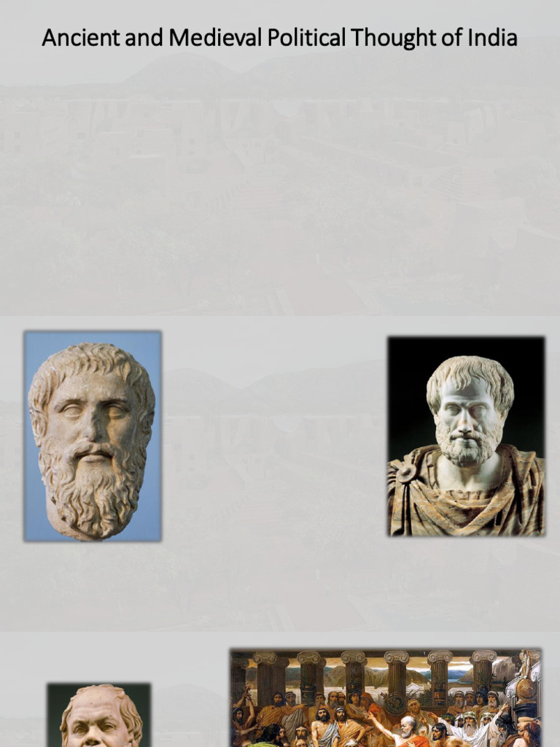Select the Plato bust image with blue background
Viewport: 560px width, 747px height.
point(93,436)
